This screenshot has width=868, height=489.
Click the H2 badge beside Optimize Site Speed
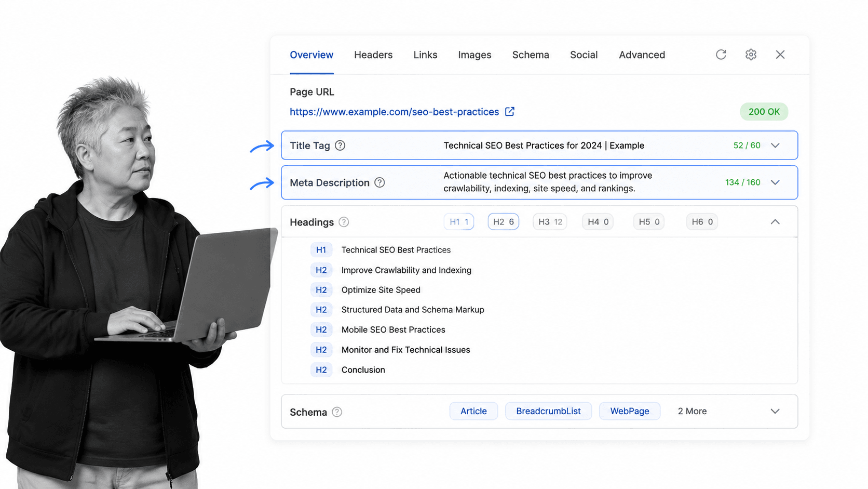pyautogui.click(x=321, y=290)
